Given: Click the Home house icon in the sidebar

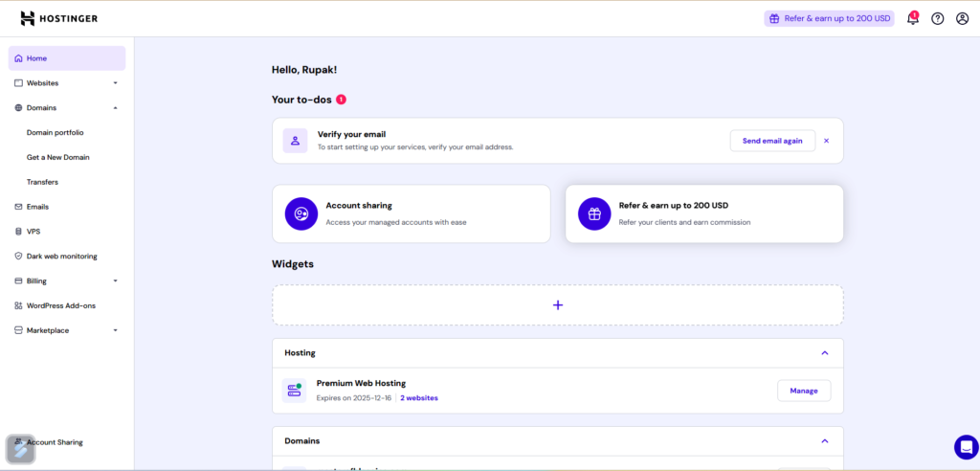Looking at the screenshot, I should pos(18,58).
